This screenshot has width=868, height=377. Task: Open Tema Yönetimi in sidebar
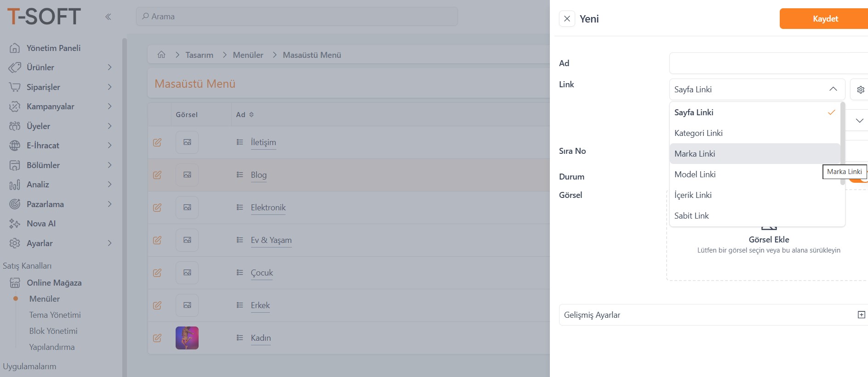point(55,315)
